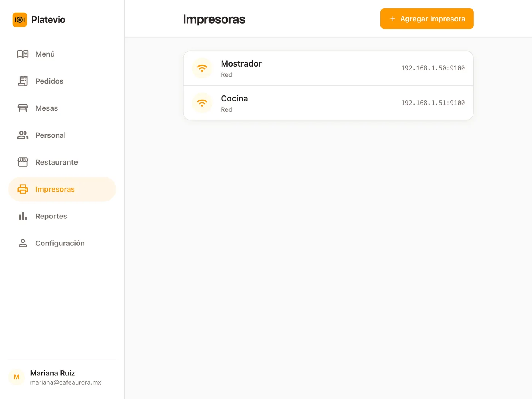Open the Mesas page
Screen dimensions: 532x399
(x=62, y=108)
